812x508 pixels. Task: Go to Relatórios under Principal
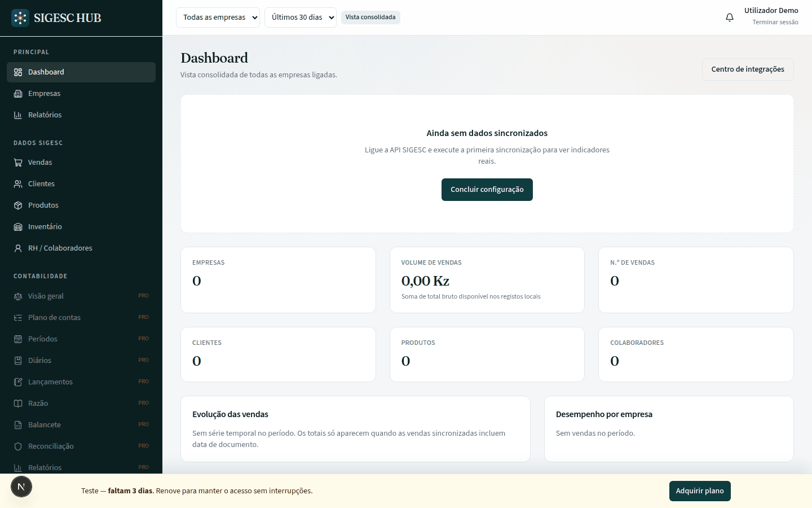click(x=81, y=115)
